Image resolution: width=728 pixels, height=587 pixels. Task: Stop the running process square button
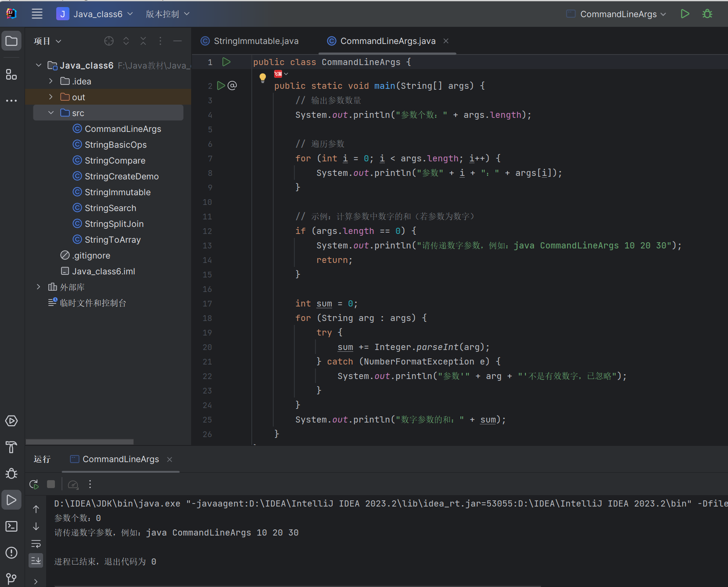[x=51, y=484]
